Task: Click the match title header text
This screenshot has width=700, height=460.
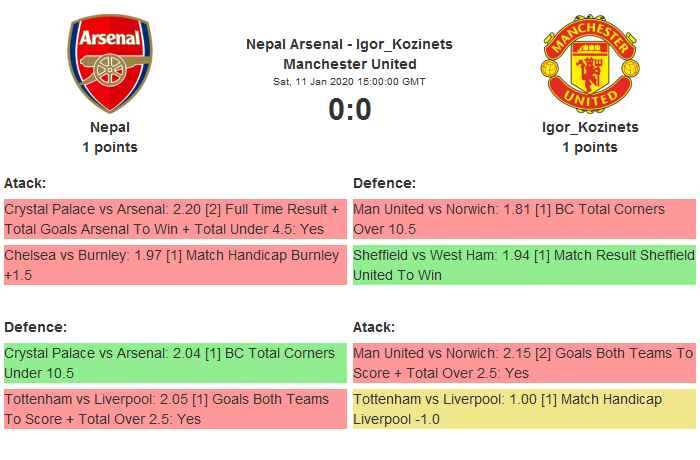Action: click(349, 54)
